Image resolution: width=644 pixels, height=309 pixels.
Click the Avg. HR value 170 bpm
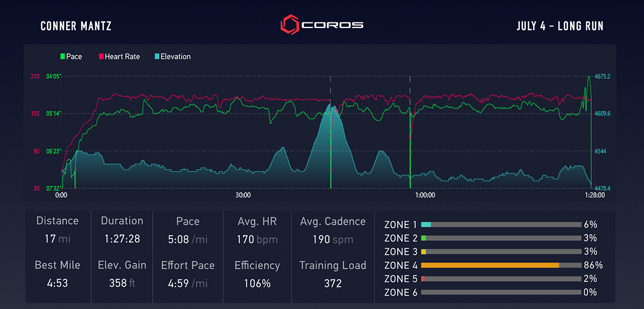pyautogui.click(x=257, y=239)
